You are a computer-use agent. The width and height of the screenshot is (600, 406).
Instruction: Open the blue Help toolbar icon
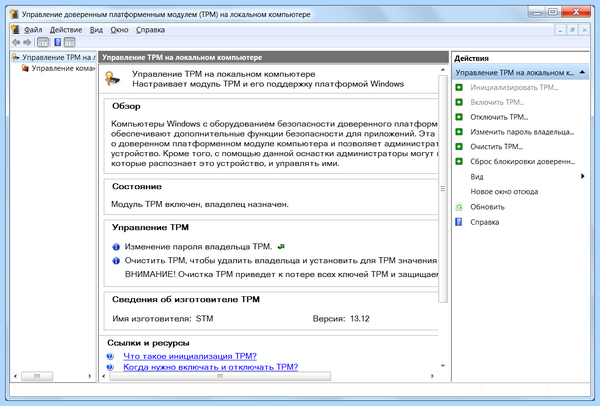point(57,42)
